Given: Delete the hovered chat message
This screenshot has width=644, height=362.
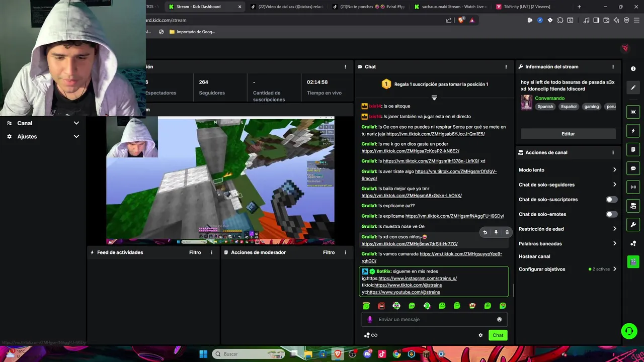Looking at the screenshot, I should coord(507,232).
